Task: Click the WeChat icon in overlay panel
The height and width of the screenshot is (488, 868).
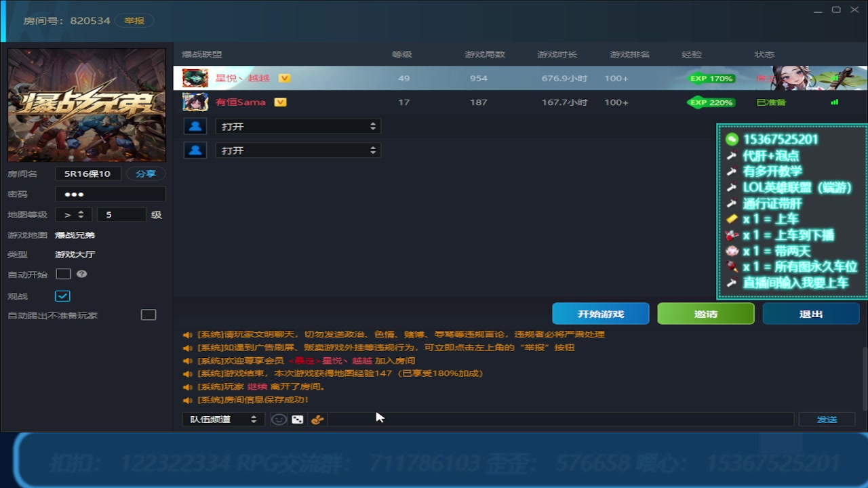Action: (732, 140)
